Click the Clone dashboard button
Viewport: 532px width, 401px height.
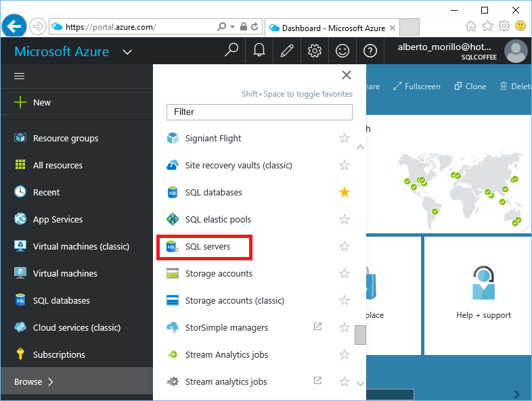pos(470,87)
